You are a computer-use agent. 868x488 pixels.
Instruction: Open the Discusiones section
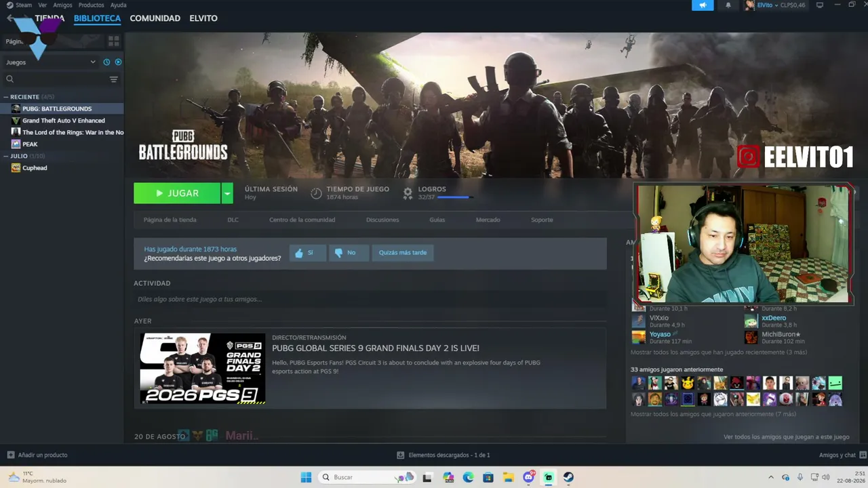click(382, 220)
